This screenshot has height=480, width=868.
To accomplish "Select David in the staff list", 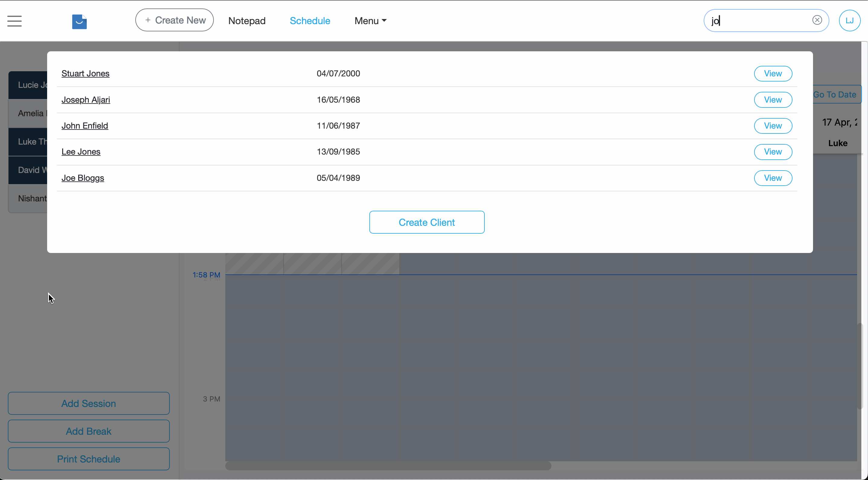I will pos(28,170).
